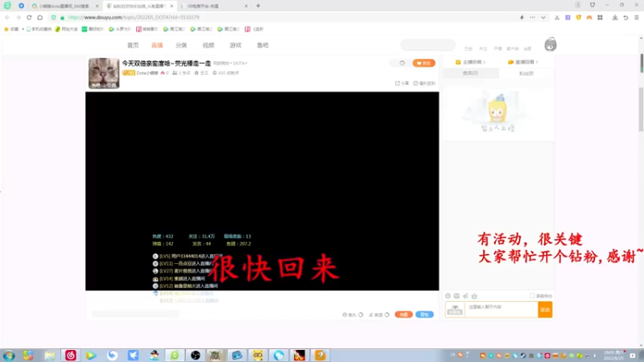The height and width of the screenshot is (362, 644).
Task: Go back with the browser back arrow
Action: (7, 18)
